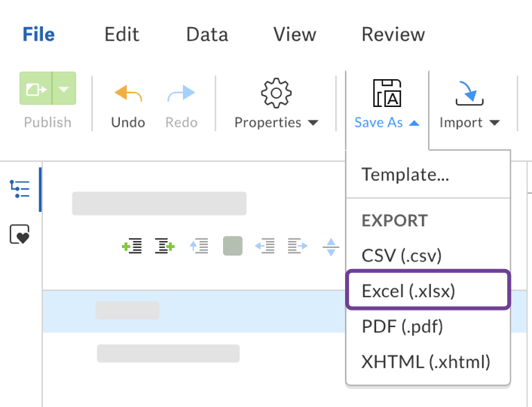Open Properties gear icon
Screen dimensions: 532x407
pyautogui.click(x=276, y=93)
